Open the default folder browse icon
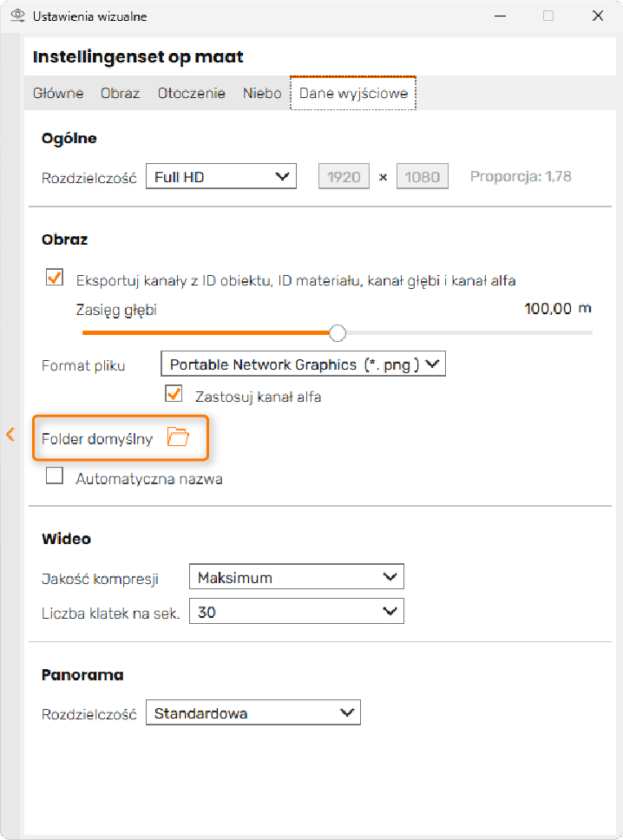Viewport: 623px width, 840px height. click(178, 436)
